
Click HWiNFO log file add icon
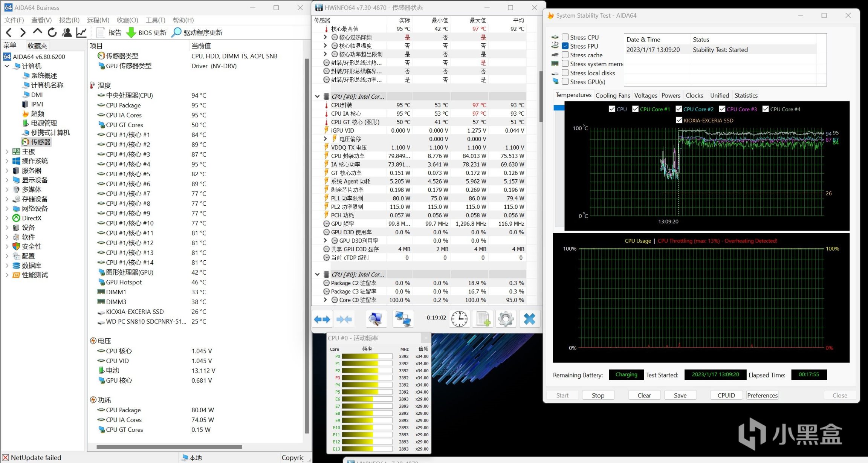tap(483, 319)
